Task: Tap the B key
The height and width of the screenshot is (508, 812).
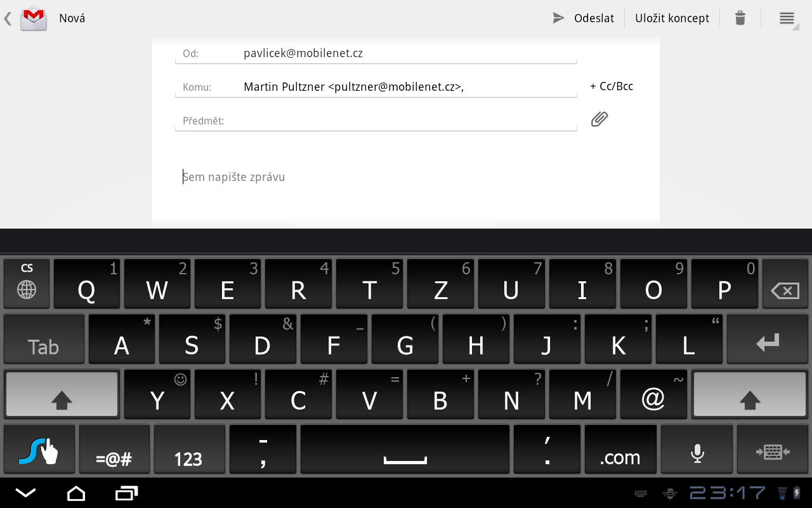Action: coord(440,394)
